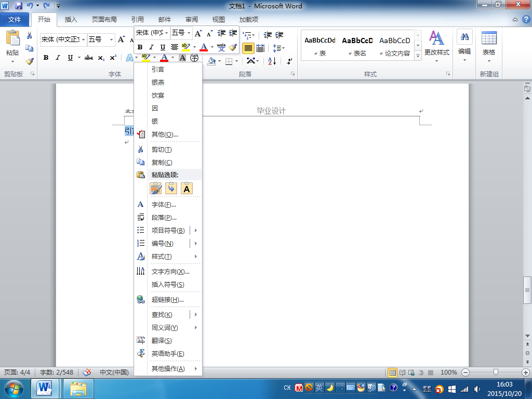The height and width of the screenshot is (399, 532).
Task: Expand the 同义词 synonyms submenu
Action: (196, 328)
